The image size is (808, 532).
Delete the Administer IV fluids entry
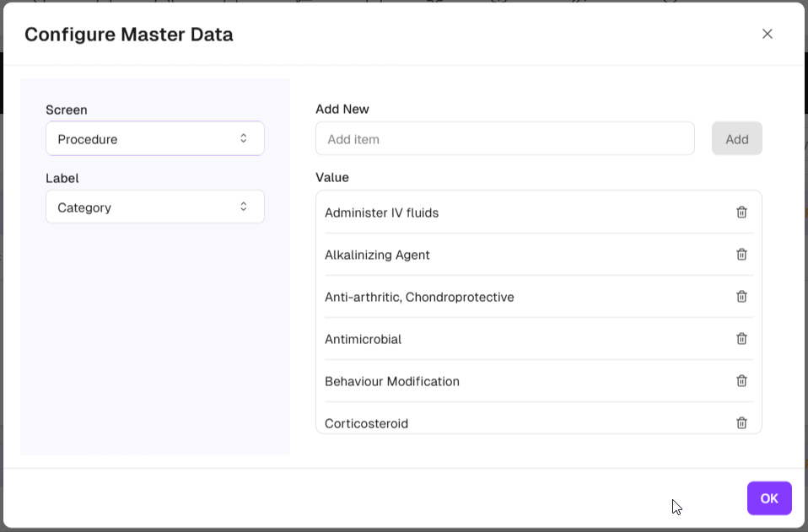coord(741,212)
